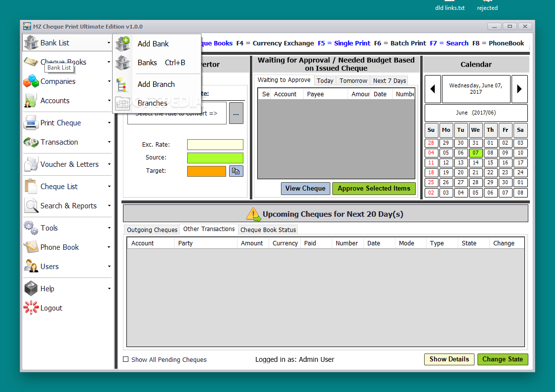The height and width of the screenshot is (392, 555).
Task: Expand the Cheque Books dropdown arrow
Action: [109, 62]
